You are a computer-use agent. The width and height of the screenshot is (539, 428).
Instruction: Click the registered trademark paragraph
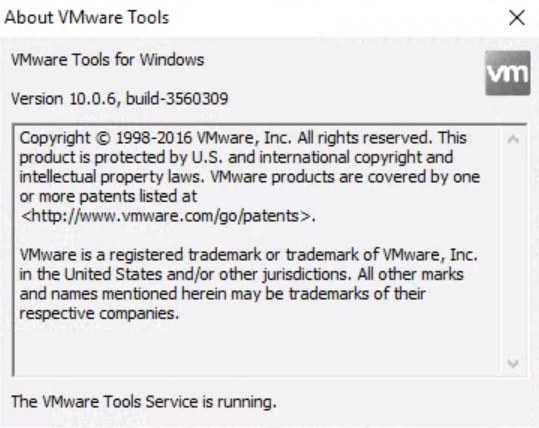click(x=249, y=284)
